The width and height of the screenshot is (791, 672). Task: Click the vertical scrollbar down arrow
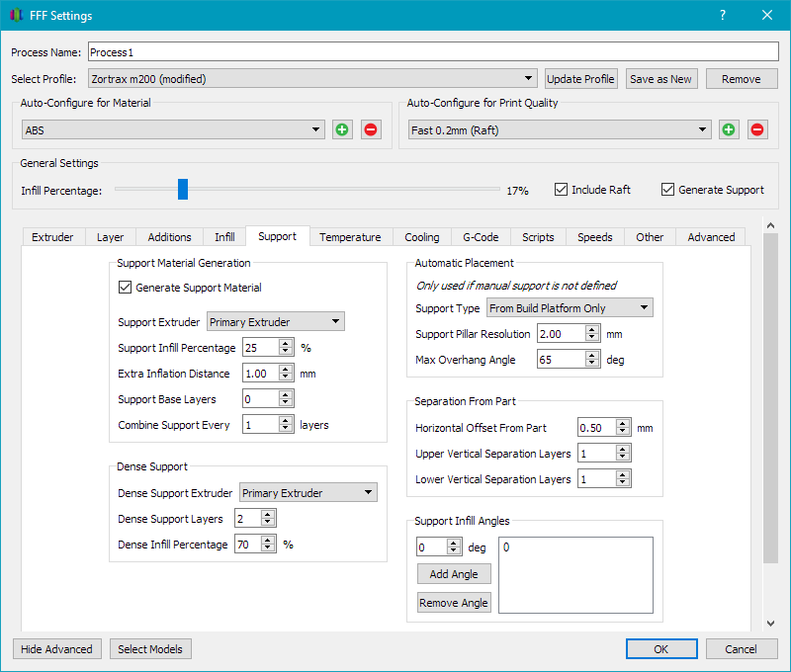770,624
